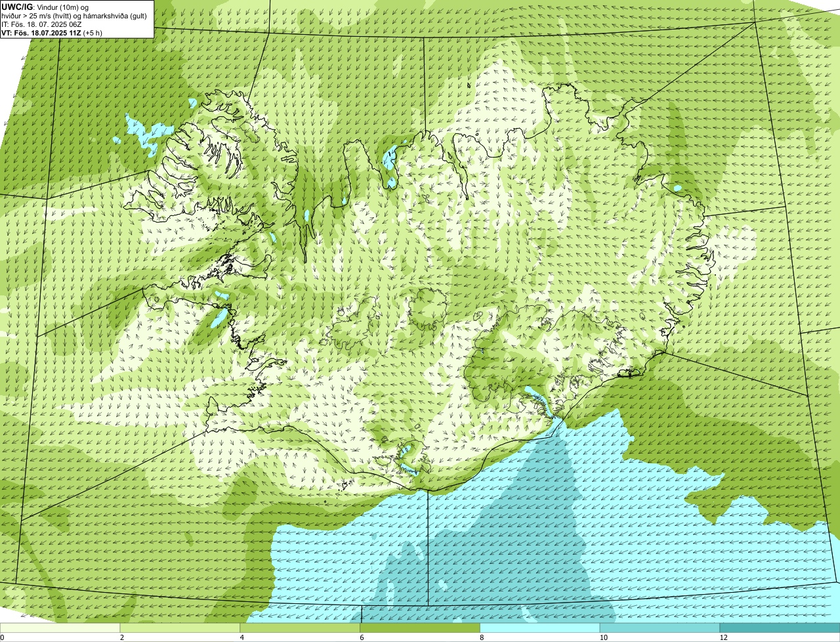This screenshot has height=642, width=840.
Task: Click the "2" label on the wind scale
Action: 122,637
